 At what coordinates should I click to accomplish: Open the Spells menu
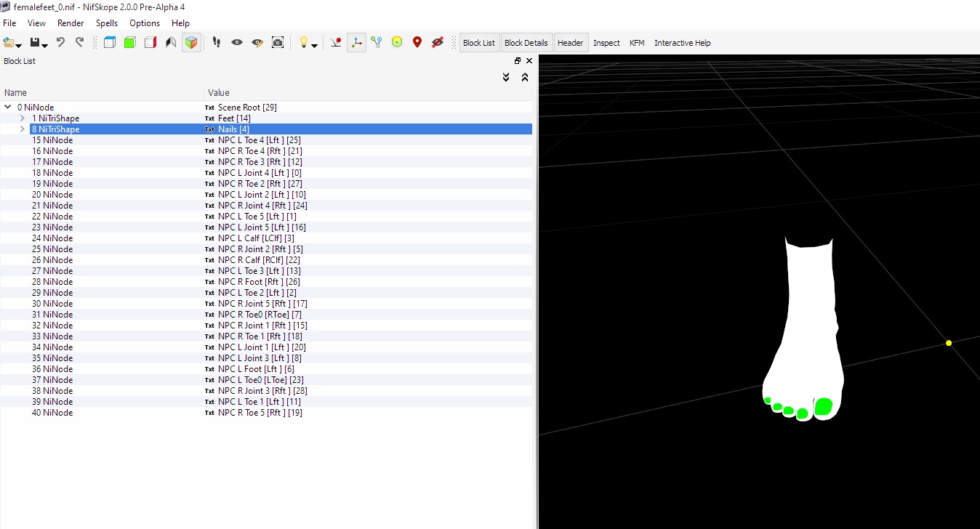pyautogui.click(x=107, y=23)
